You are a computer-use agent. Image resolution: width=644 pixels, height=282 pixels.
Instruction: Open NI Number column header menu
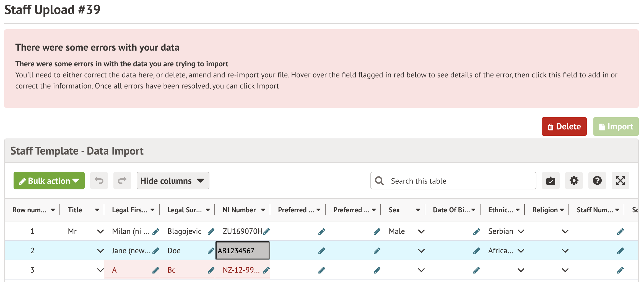pyautogui.click(x=263, y=210)
